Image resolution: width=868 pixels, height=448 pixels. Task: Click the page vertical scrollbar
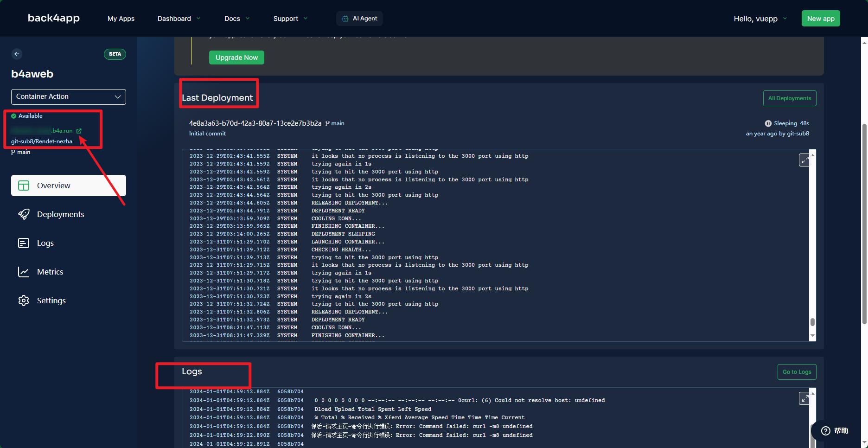[864, 224]
